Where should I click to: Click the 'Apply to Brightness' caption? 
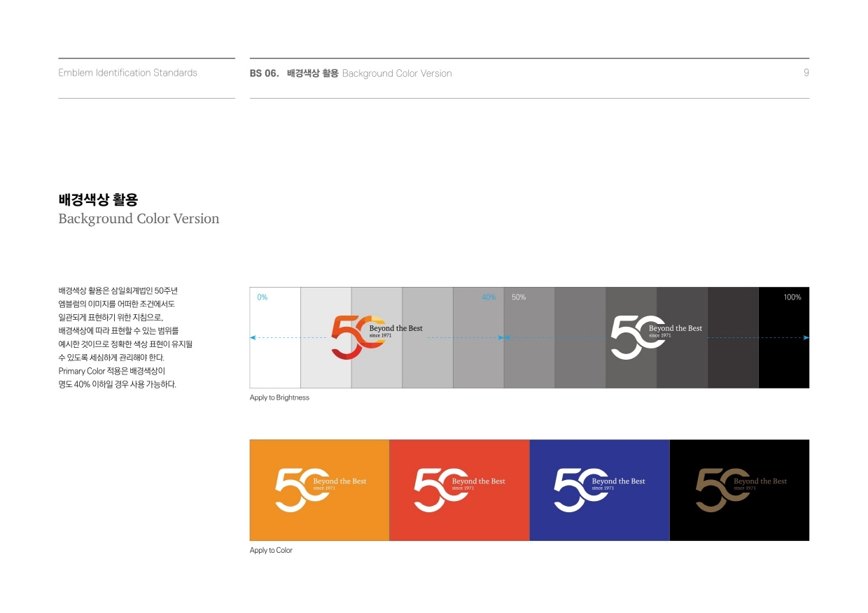click(x=279, y=397)
